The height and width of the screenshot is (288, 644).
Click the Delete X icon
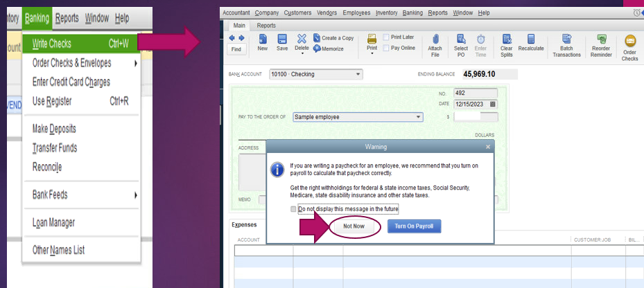pos(302,39)
